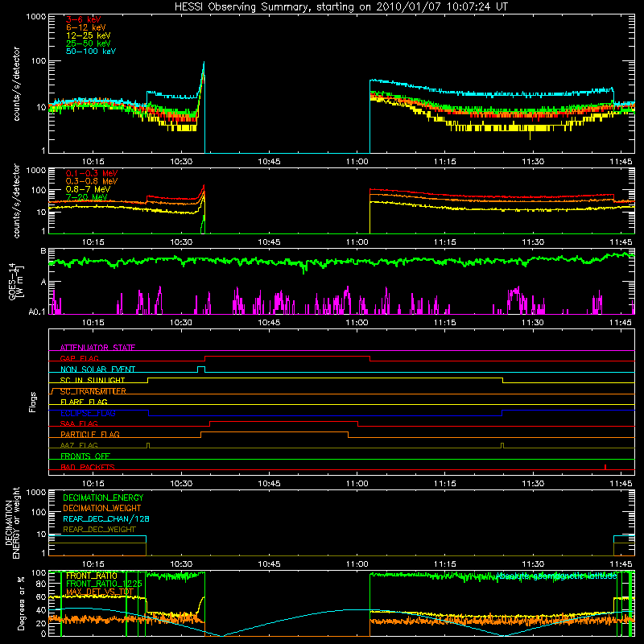The image size is (644, 644).
Task: Click the REAR_DEC_WEIGHT legend entry
Action: (99, 530)
